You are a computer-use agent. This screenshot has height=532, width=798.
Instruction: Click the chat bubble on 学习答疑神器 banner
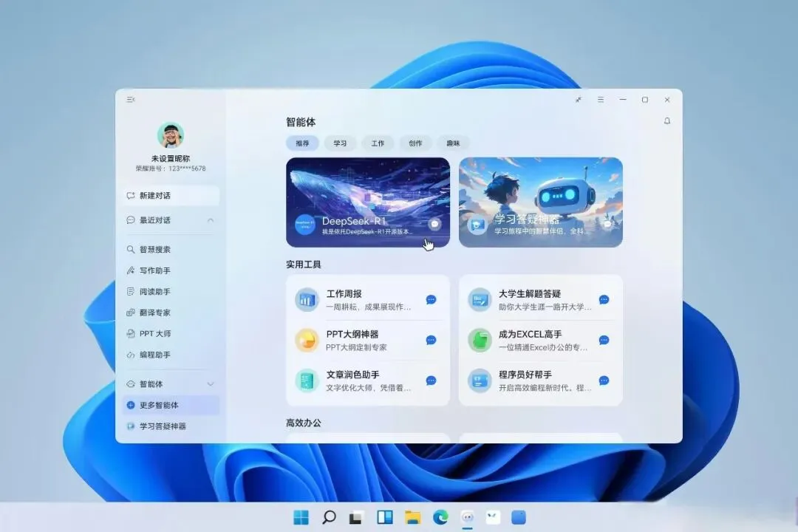[607, 224]
